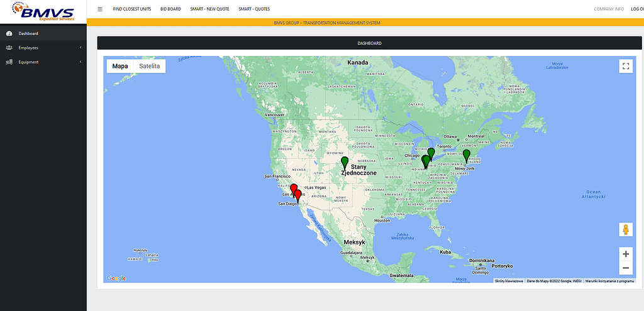Viewport: 644px width, 311px height.
Task: Open Smart - Quotes page
Action: click(x=254, y=9)
